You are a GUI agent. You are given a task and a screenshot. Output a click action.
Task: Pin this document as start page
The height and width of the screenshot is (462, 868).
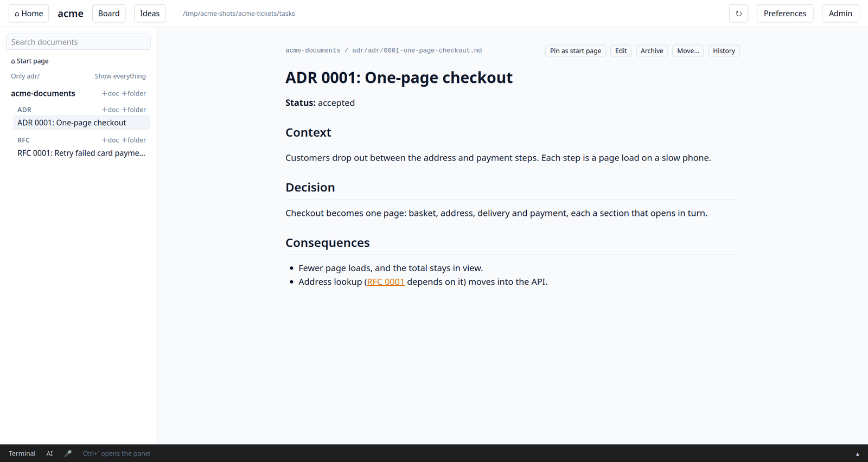click(x=576, y=50)
